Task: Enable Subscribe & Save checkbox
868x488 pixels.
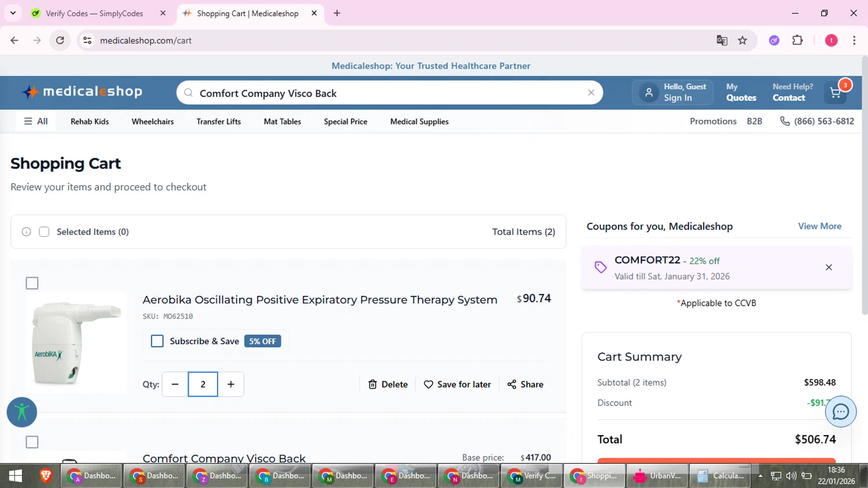Action: [x=157, y=341]
